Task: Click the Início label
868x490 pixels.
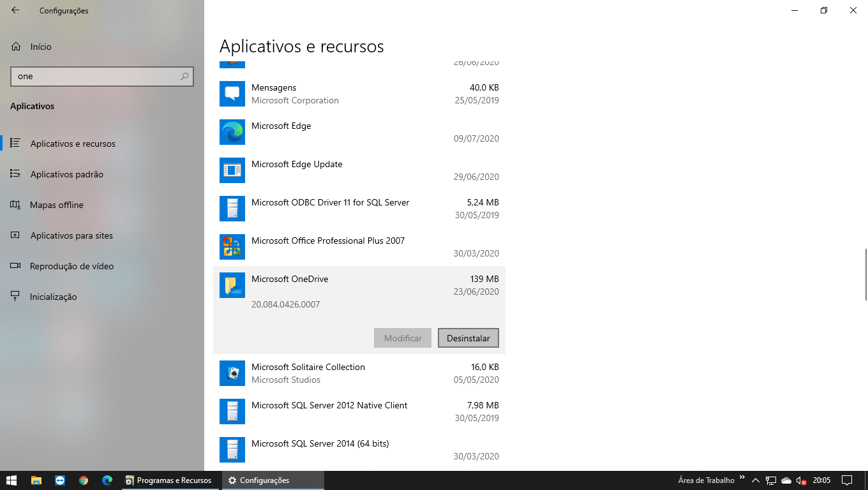Action: pos(41,47)
